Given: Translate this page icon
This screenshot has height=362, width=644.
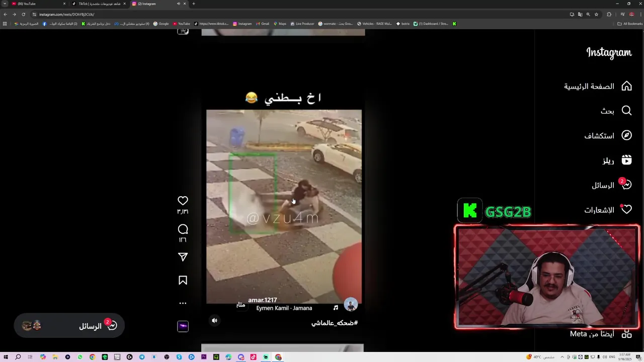Looking at the screenshot, I should 580,14.
